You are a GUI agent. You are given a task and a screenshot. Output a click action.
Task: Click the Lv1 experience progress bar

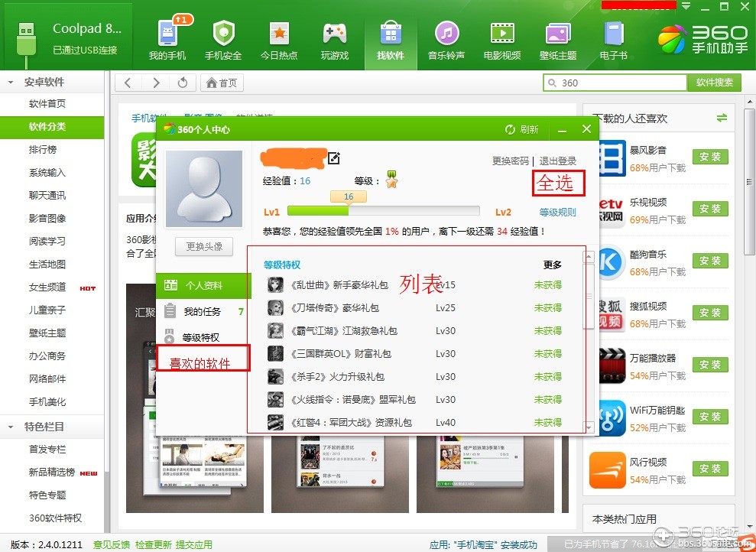(383, 211)
